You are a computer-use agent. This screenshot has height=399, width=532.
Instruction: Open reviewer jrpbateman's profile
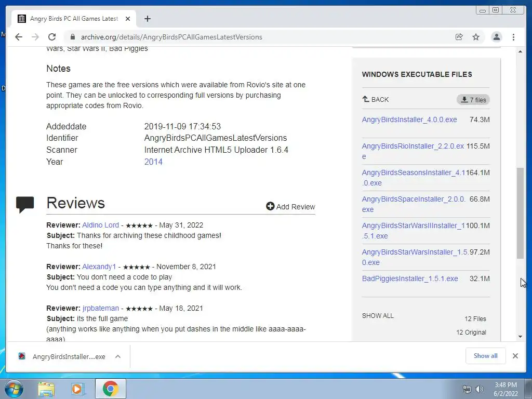[100, 309]
